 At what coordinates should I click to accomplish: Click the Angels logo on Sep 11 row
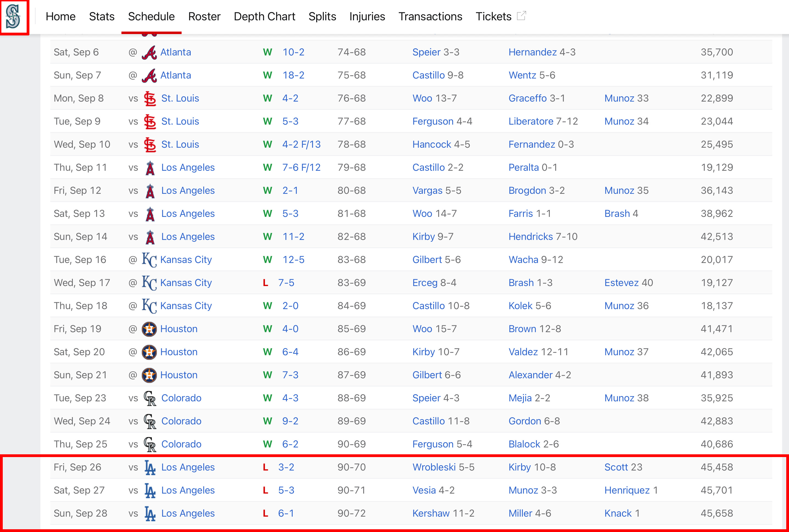pyautogui.click(x=150, y=168)
